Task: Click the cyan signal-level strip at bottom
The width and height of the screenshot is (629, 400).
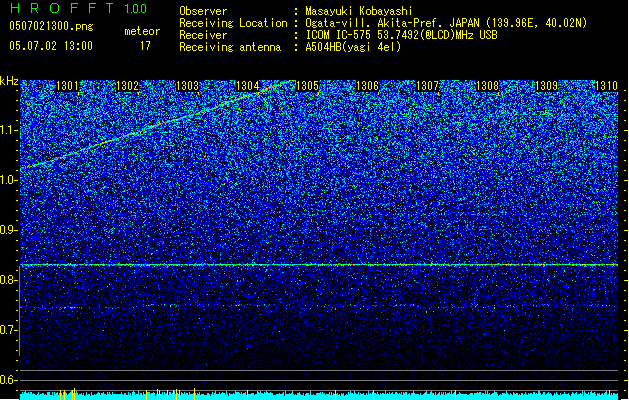Action: tap(319, 395)
